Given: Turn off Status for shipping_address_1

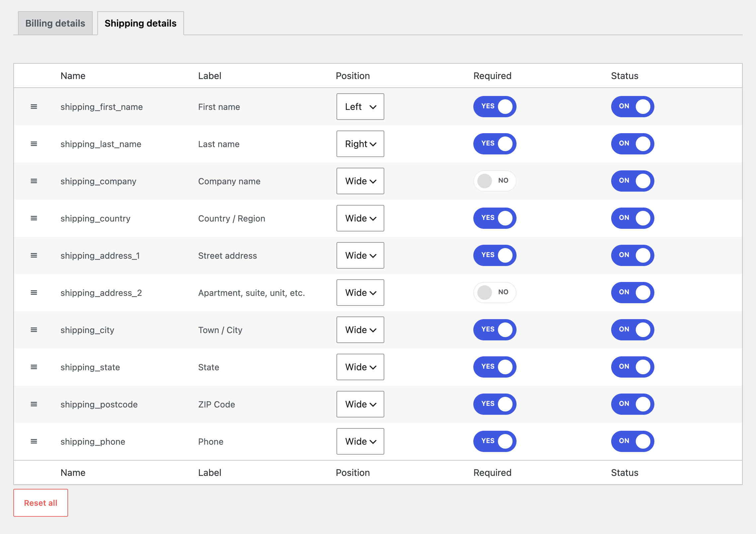Looking at the screenshot, I should [x=632, y=255].
